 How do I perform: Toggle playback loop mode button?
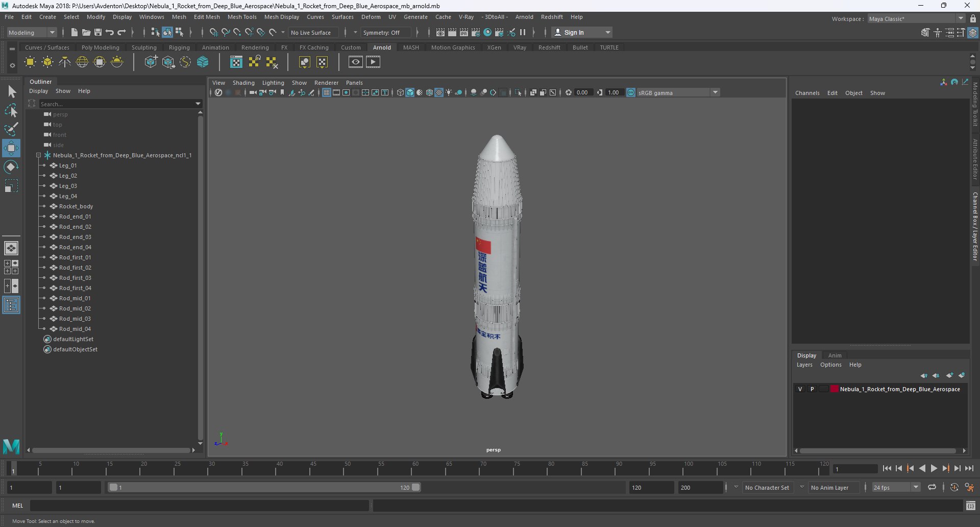pyautogui.click(x=932, y=488)
